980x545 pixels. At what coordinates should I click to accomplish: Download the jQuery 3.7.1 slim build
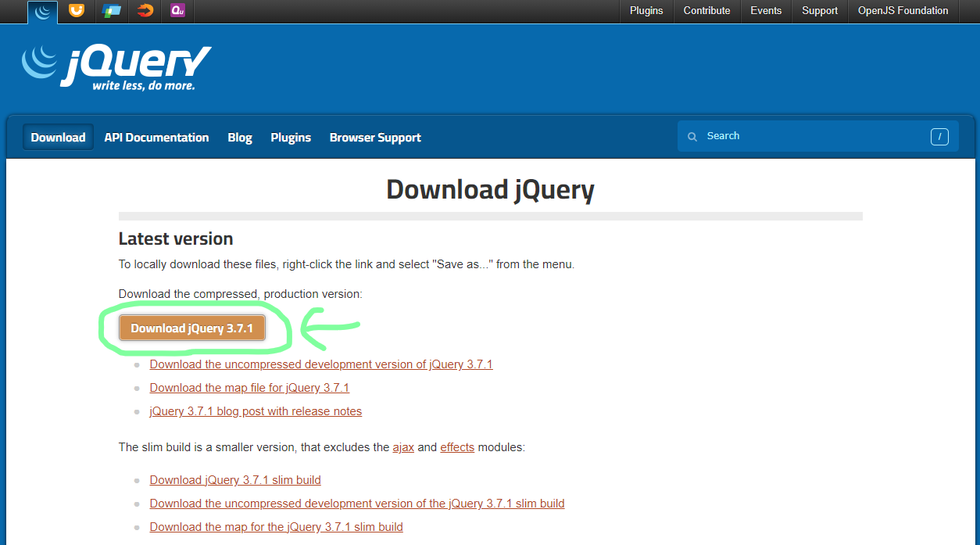(234, 479)
